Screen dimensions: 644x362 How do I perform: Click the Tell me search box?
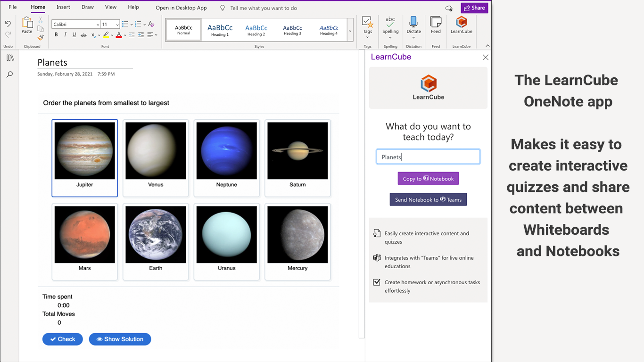263,8
